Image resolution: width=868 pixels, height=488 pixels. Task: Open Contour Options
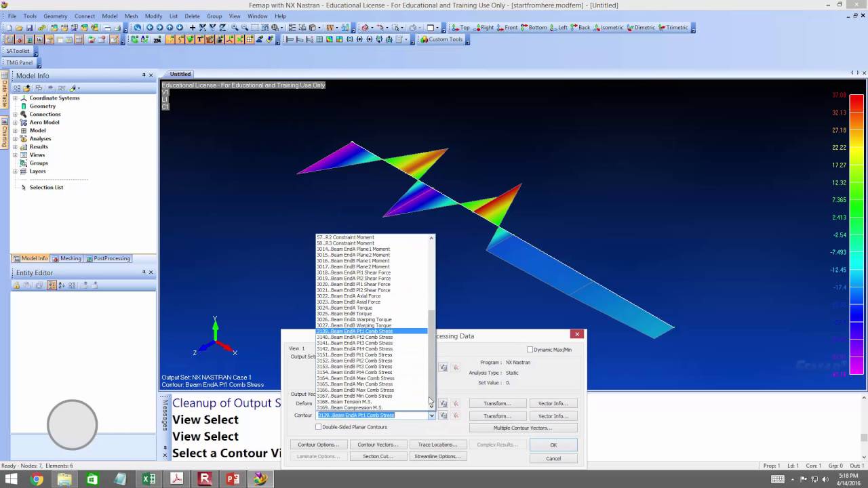point(318,445)
